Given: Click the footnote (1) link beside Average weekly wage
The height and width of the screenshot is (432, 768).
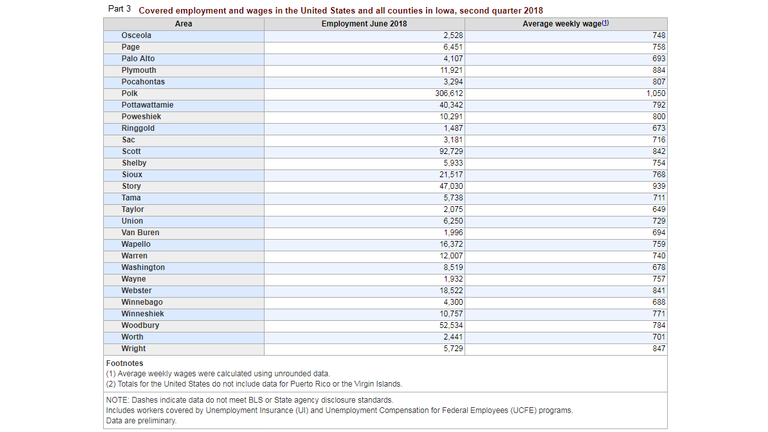Looking at the screenshot, I should click(605, 23).
